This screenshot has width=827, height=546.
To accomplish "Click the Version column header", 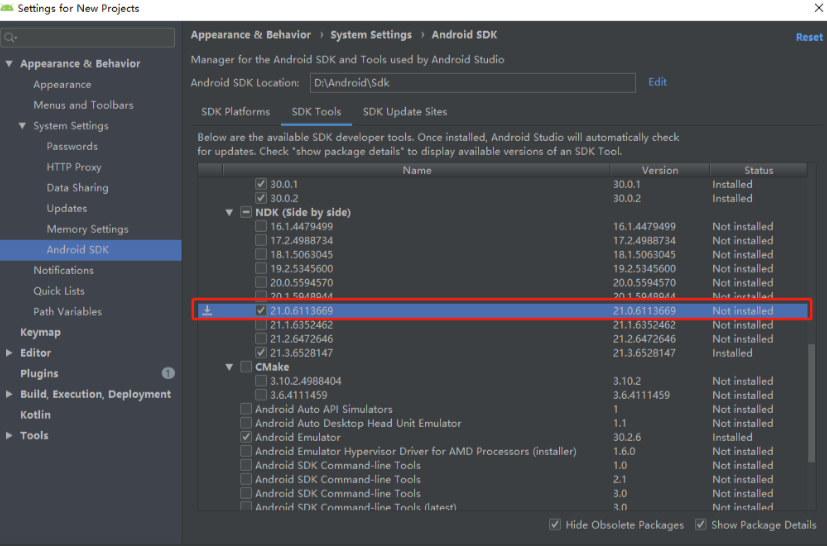I will click(x=660, y=170).
